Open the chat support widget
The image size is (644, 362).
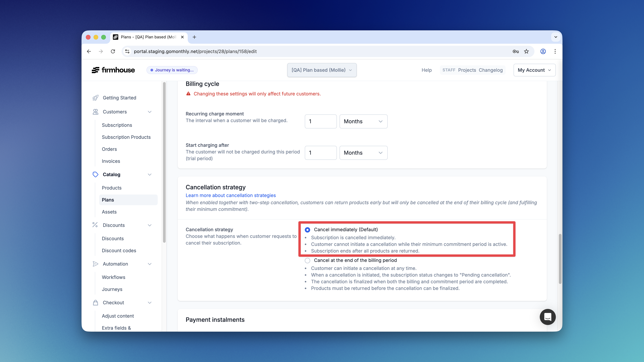click(547, 317)
